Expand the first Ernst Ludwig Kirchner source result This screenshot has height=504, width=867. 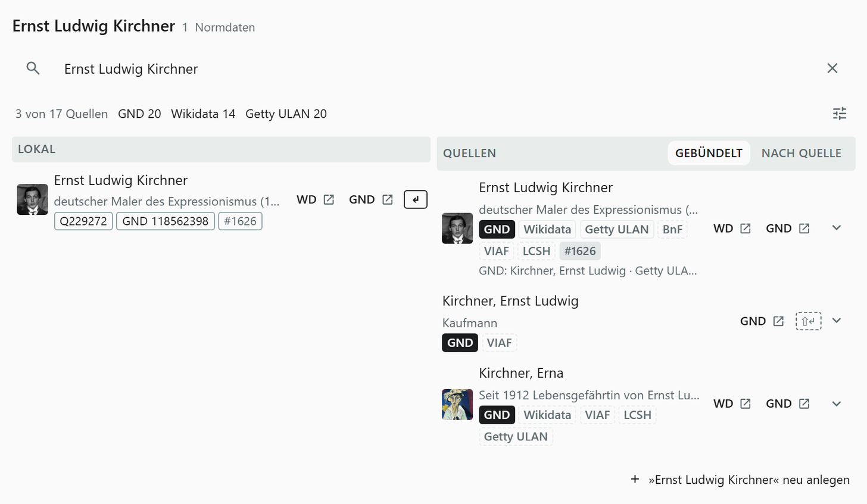837,228
